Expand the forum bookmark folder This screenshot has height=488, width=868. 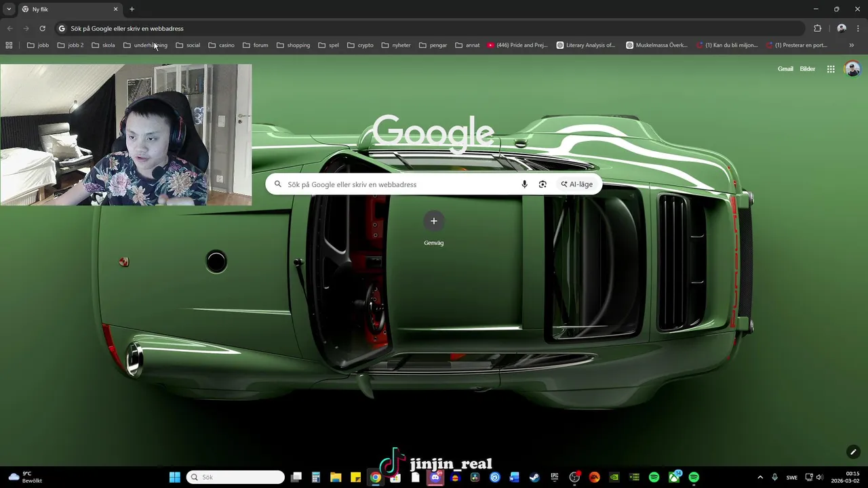(x=256, y=45)
